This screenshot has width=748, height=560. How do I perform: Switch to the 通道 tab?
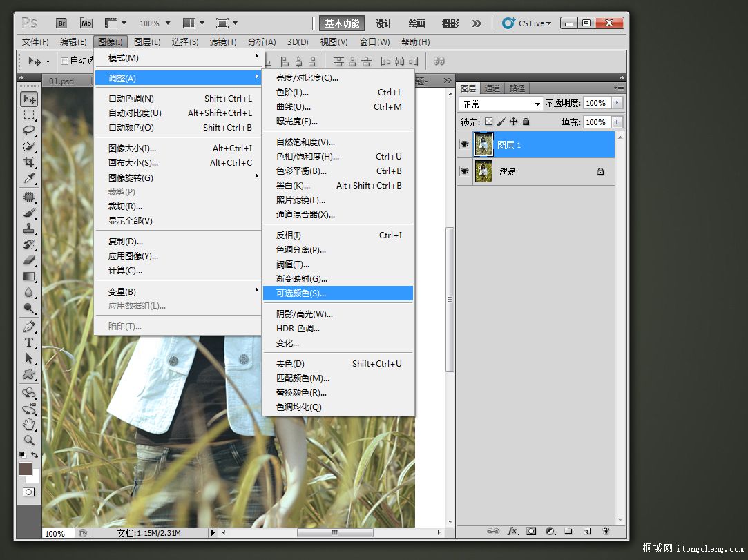[492, 88]
